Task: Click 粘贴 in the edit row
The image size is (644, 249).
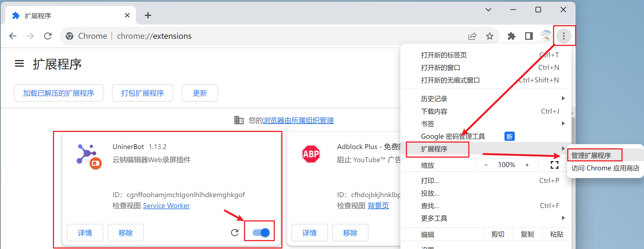Action: (x=557, y=234)
